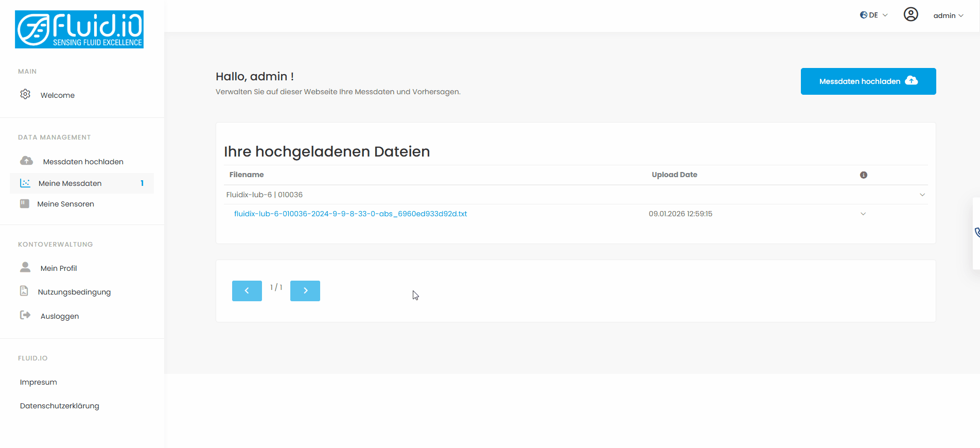Click the Nutzungsbedingung document icon

pos(24,291)
